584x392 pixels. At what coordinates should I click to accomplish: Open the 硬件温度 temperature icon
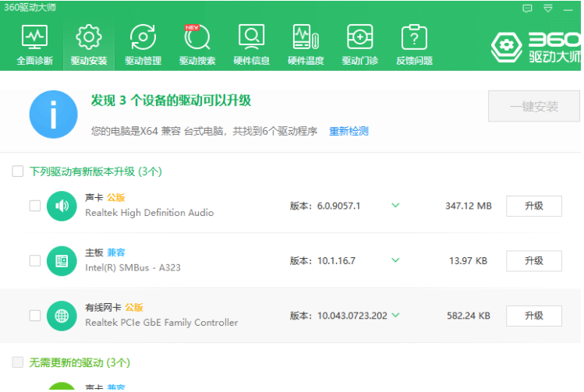click(x=306, y=44)
